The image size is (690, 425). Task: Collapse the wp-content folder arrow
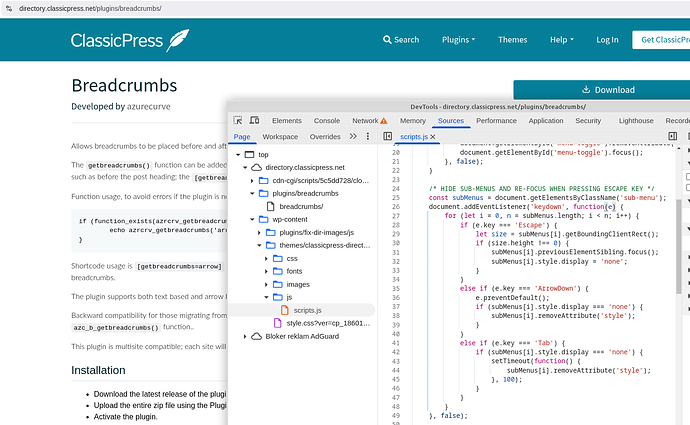(x=252, y=220)
